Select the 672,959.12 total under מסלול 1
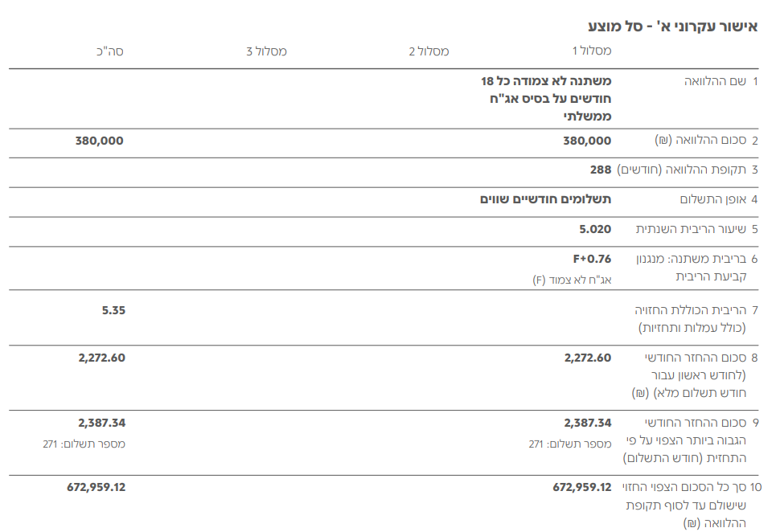This screenshot has width=776, height=532. [582, 487]
